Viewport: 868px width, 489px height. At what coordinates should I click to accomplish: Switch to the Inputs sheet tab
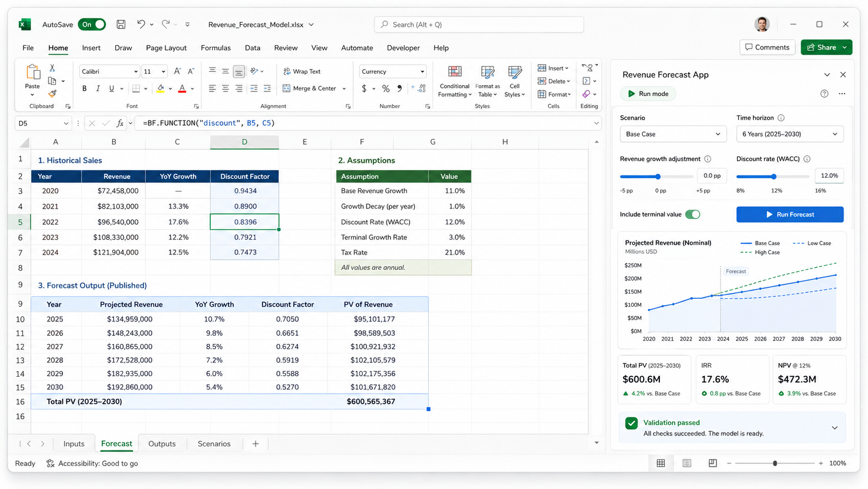pyautogui.click(x=74, y=444)
